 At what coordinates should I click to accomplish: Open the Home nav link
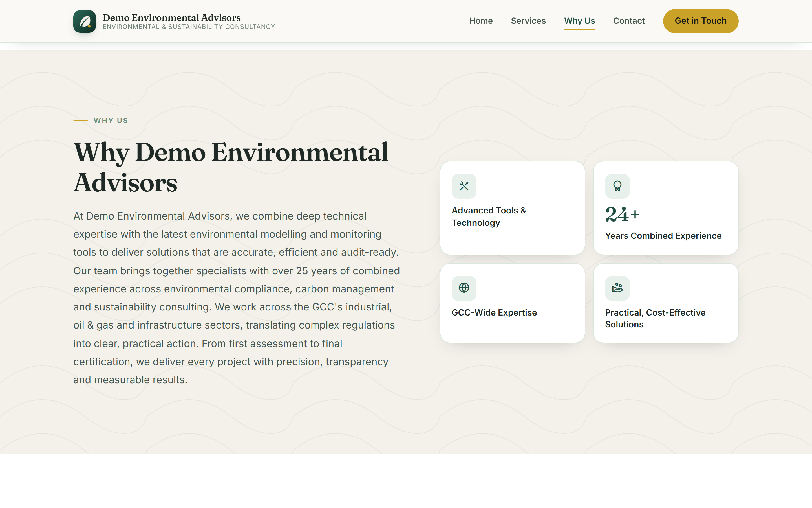480,21
